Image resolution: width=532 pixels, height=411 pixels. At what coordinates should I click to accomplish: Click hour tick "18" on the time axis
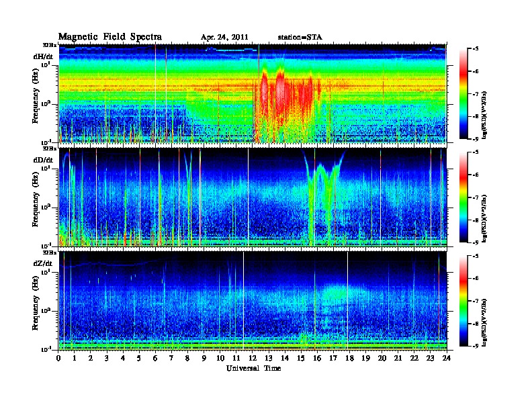(x=349, y=358)
